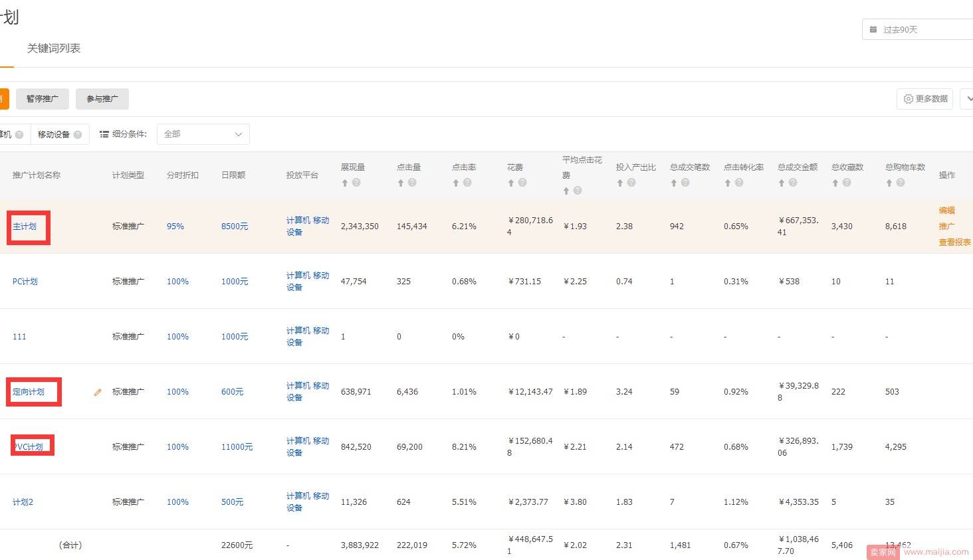Click the 2,343,350 impressions value
Viewport: 973px width, 560px height.
click(x=360, y=227)
